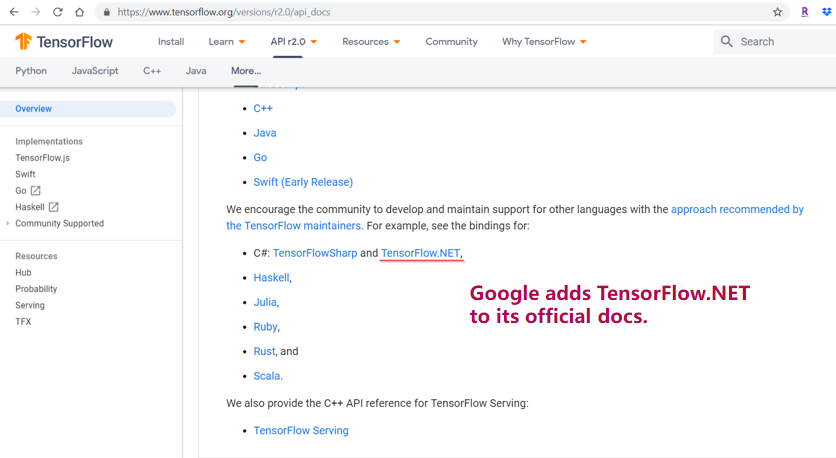Viewport: 836px width, 458px height.
Task: Switch to the C++ tab
Action: 152,71
